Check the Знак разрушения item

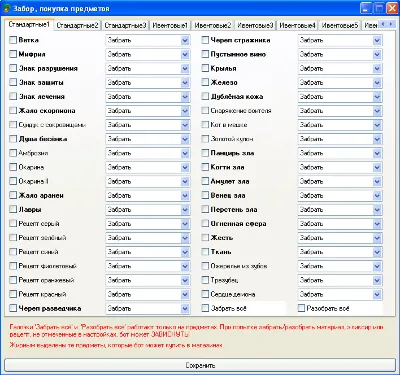13,68
